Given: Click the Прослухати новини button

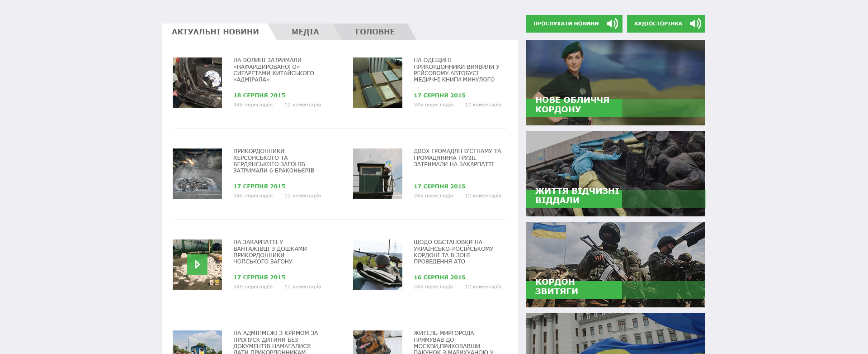Looking at the screenshot, I should pos(574,24).
